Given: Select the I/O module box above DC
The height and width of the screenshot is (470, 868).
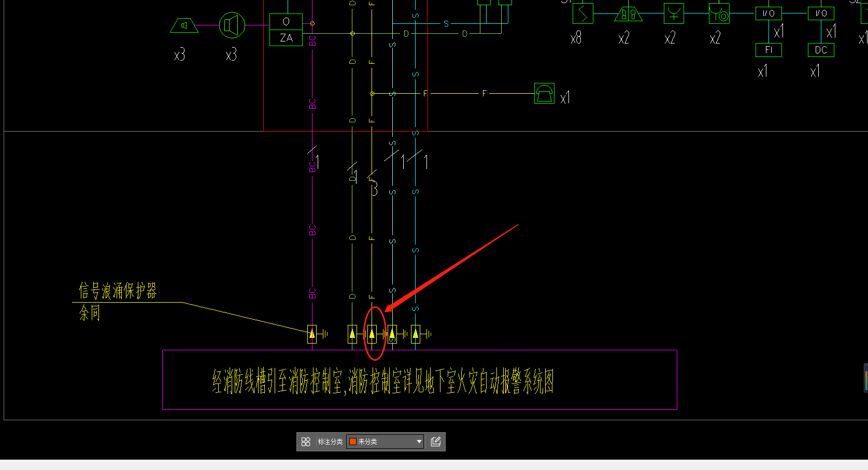Looking at the screenshot, I should click(x=821, y=13).
